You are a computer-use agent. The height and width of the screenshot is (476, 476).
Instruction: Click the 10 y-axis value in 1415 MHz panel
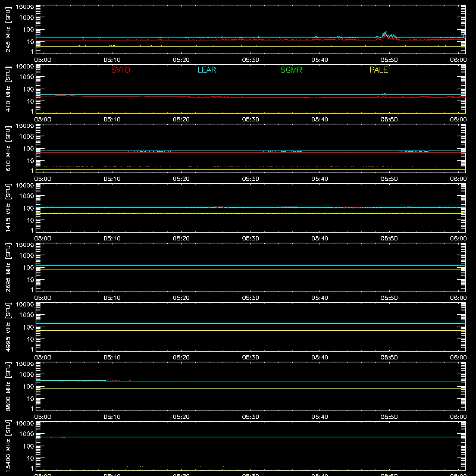[30, 220]
